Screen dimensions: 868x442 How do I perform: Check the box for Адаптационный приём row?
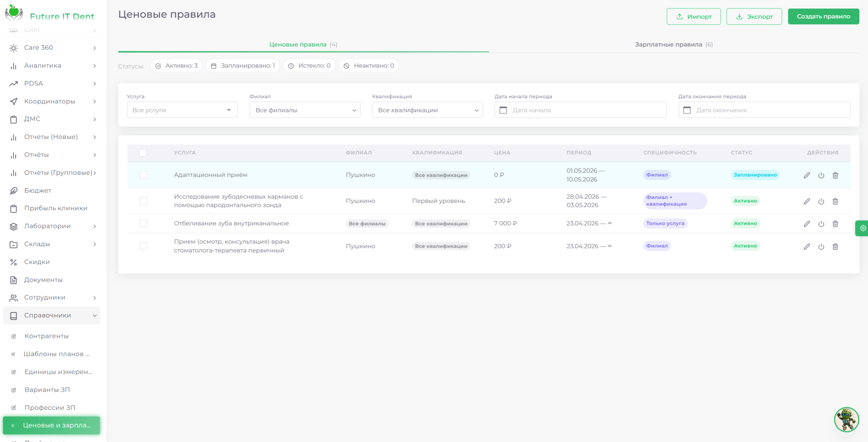tap(143, 175)
